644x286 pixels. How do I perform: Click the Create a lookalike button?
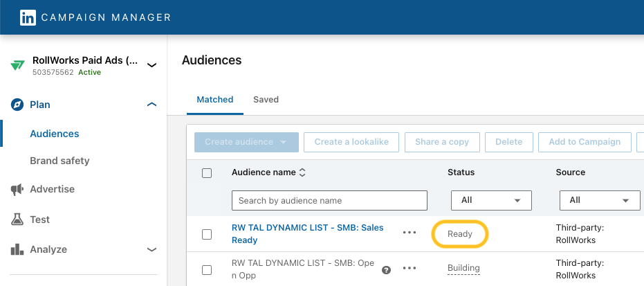point(351,142)
